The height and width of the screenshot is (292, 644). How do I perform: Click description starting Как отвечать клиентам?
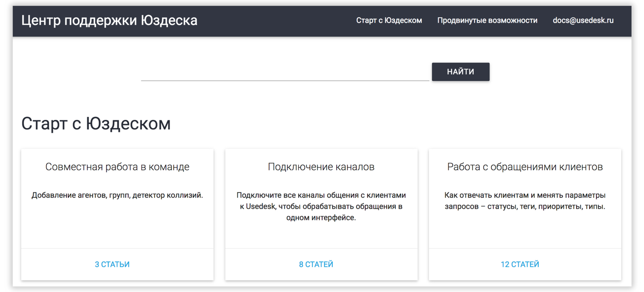(525, 201)
